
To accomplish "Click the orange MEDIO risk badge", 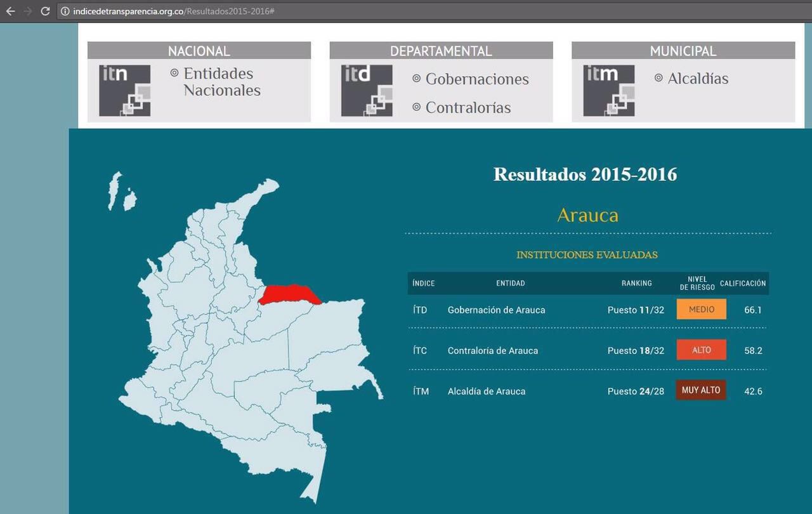I will 701,309.
